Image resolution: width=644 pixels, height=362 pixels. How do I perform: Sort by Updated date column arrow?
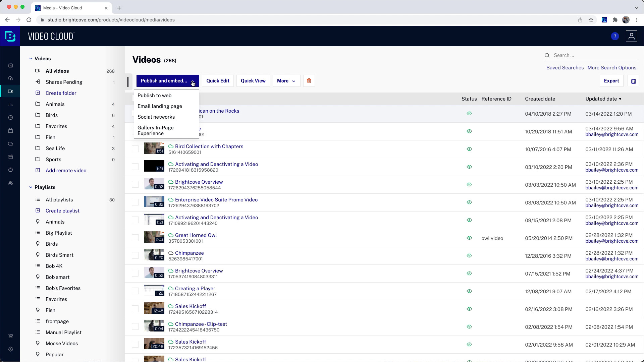point(620,99)
